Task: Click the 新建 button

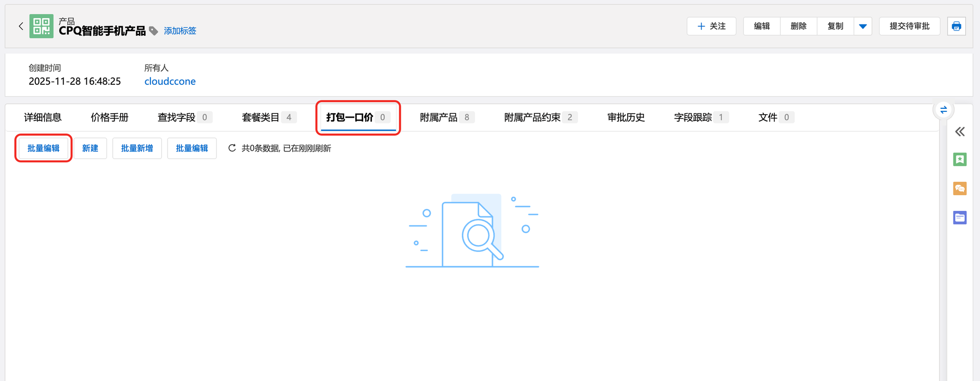Action: (x=90, y=148)
